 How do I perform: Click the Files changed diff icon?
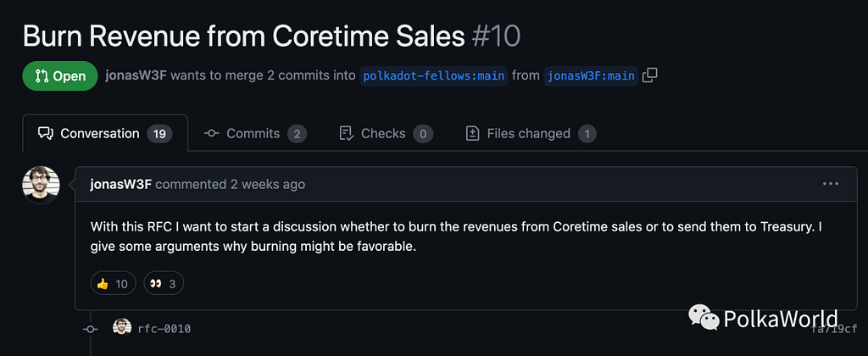tap(472, 133)
